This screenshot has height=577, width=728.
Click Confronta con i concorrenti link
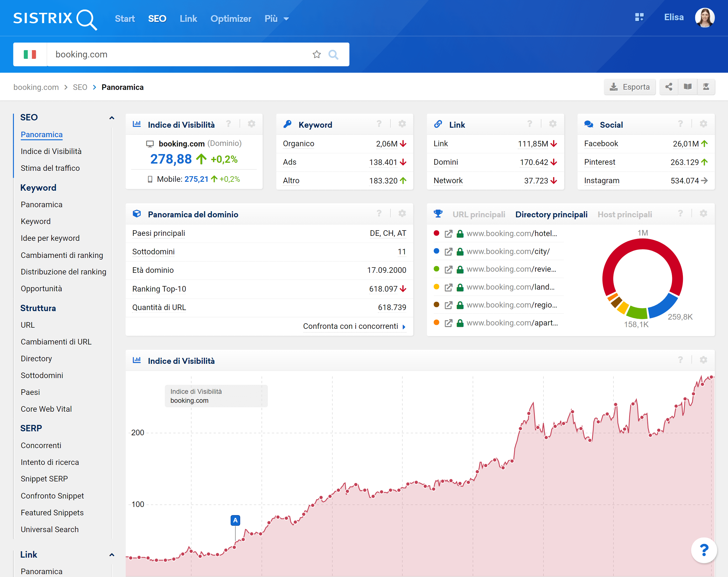click(354, 326)
